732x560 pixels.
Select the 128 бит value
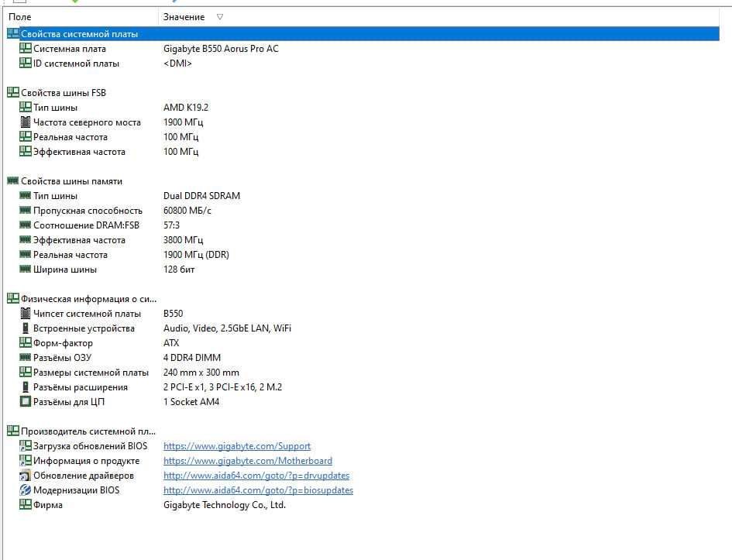(179, 270)
